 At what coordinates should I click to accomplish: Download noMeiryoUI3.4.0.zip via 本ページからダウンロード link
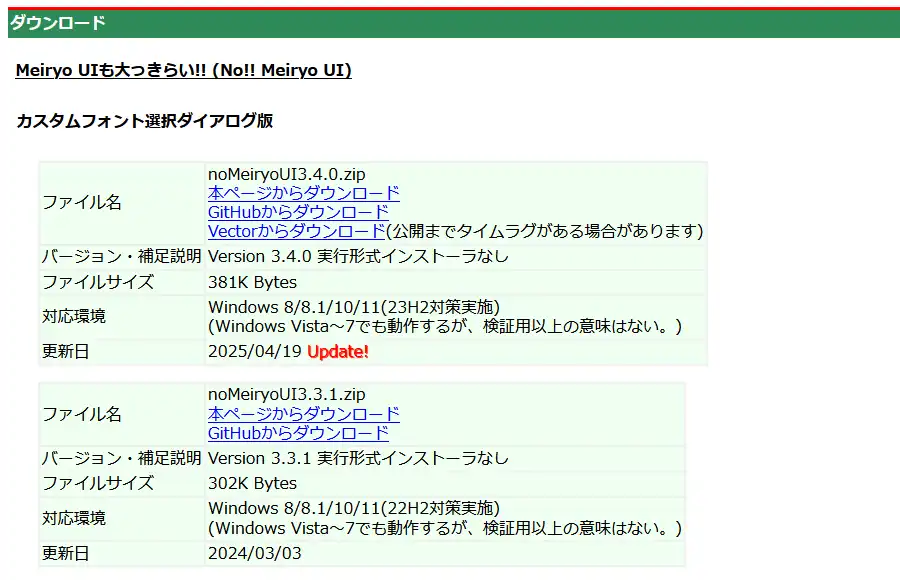click(x=304, y=193)
